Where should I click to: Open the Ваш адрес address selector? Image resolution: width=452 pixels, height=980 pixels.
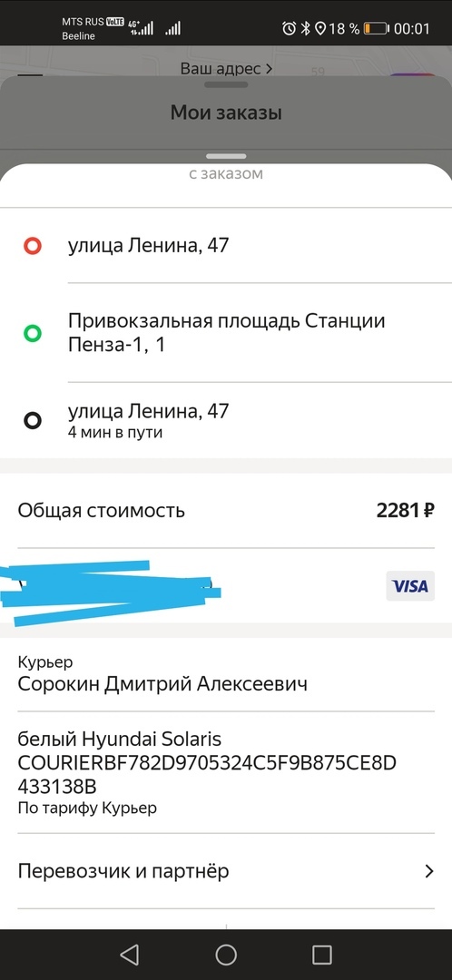tap(226, 68)
